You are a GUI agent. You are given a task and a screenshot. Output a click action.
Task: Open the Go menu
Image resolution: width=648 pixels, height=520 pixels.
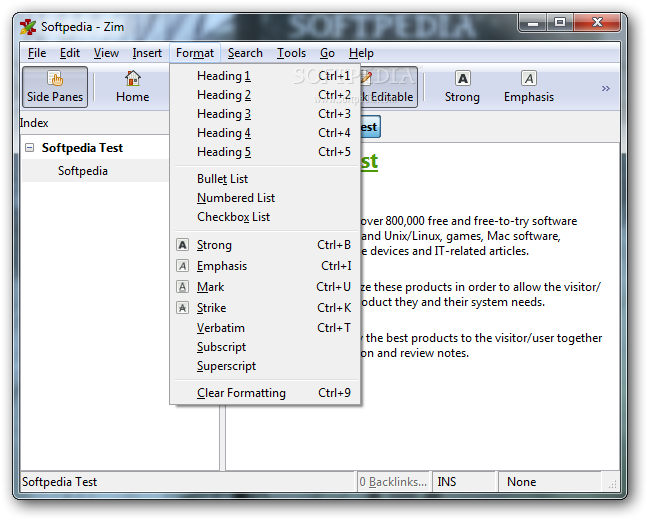click(327, 53)
